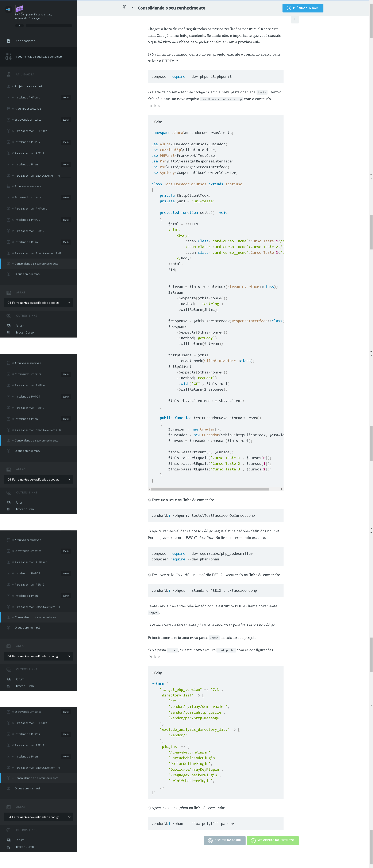The image size is (373, 868).
Task: Go to the next activity with Próxima Atividade
Action: [303, 8]
